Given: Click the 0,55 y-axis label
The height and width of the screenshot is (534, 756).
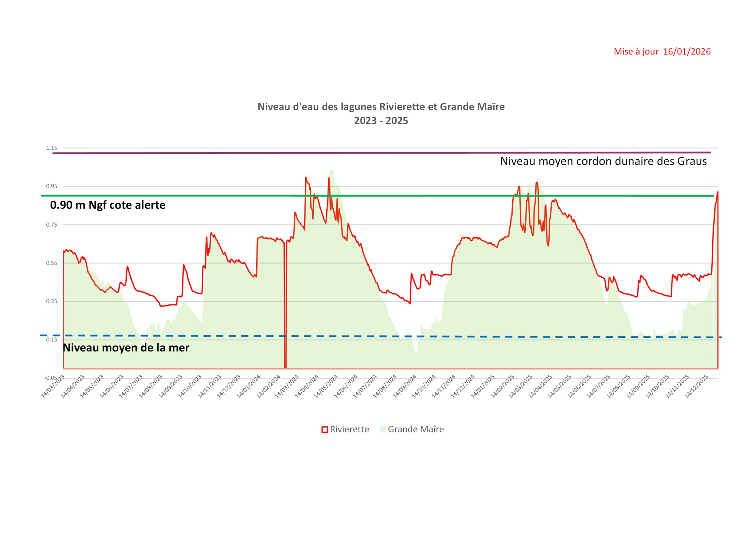Looking at the screenshot, I should [x=51, y=263].
